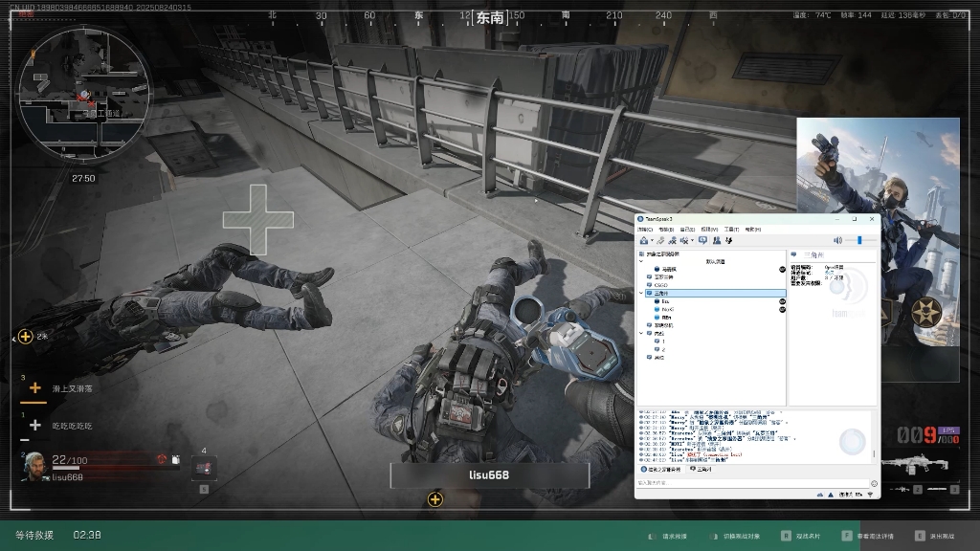
Task: Switch to the 三角洲 channel chat tab
Action: point(702,469)
